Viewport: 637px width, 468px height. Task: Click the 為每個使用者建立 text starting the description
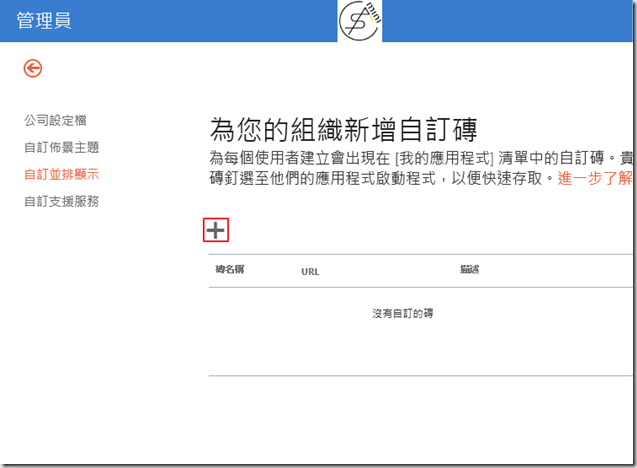click(x=257, y=158)
